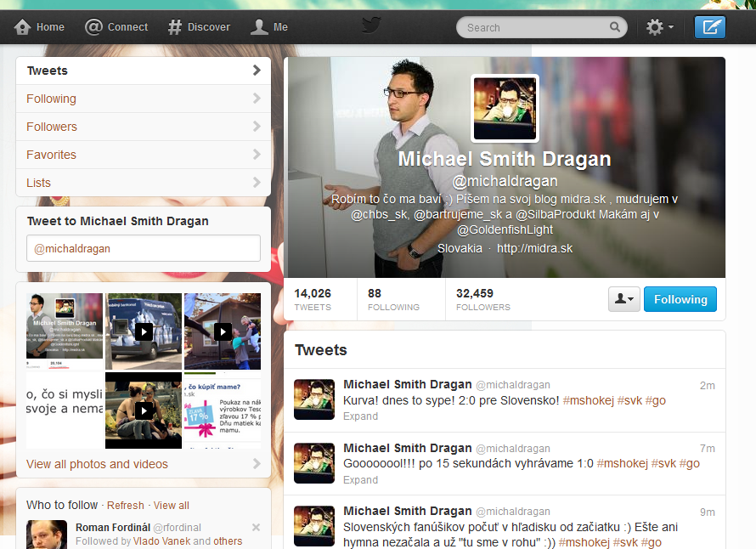Open Connect via the @ icon
Screen dimensions: 756x549
(93, 27)
